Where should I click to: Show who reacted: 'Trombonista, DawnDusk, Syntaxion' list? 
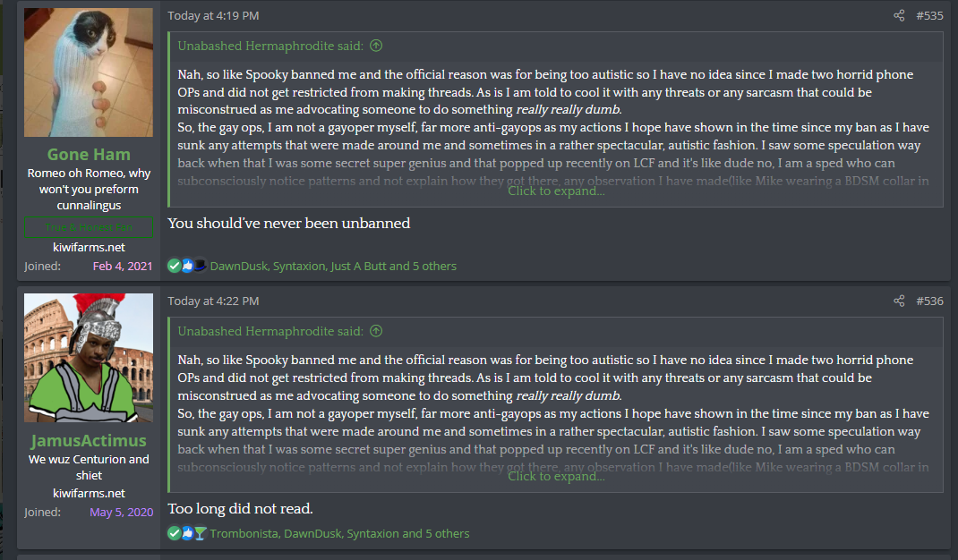(x=339, y=533)
